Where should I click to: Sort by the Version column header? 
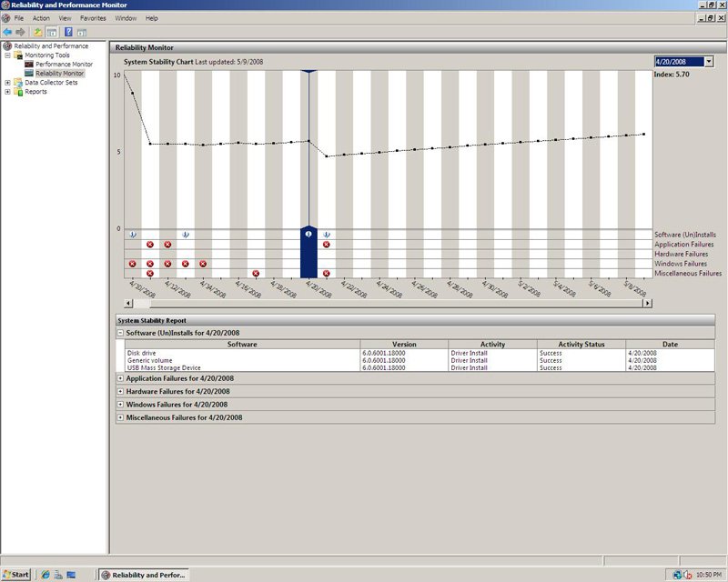404,345
